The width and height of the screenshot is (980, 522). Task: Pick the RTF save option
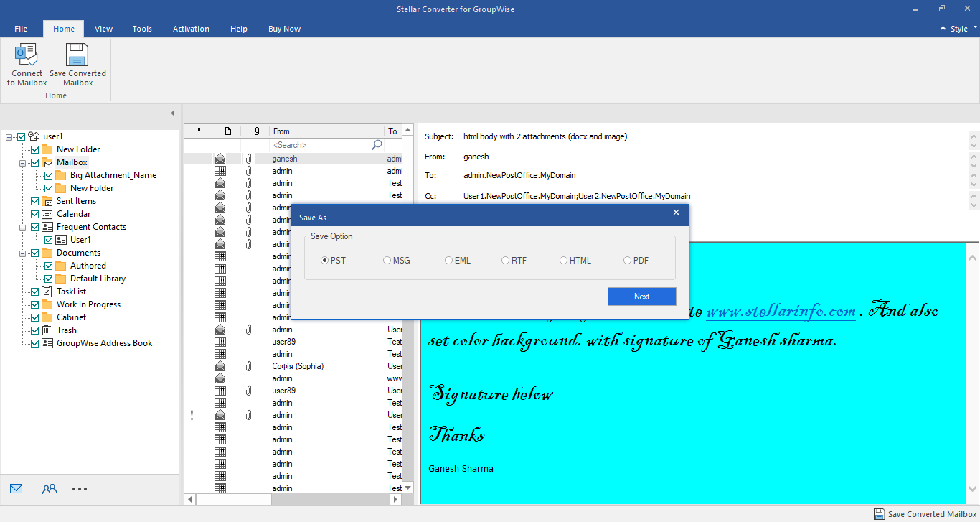(506, 261)
